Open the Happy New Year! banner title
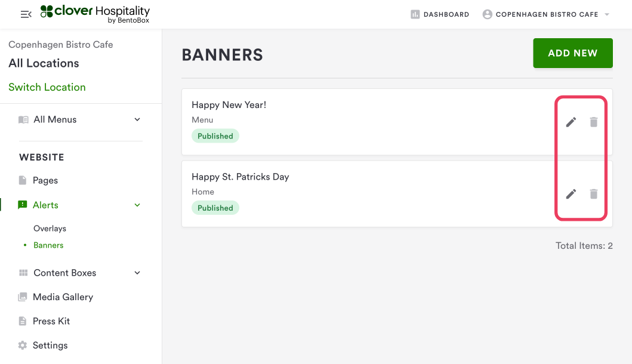The height and width of the screenshot is (364, 632). [229, 105]
